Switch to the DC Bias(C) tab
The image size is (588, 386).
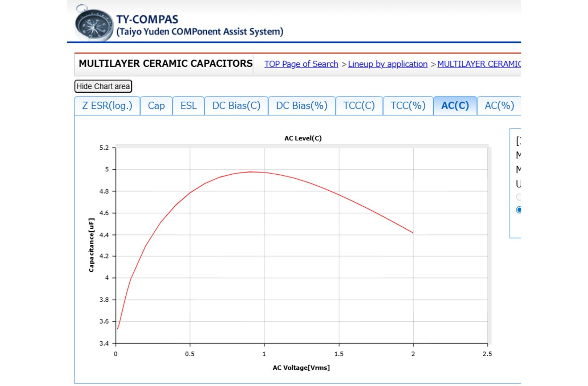tap(236, 106)
